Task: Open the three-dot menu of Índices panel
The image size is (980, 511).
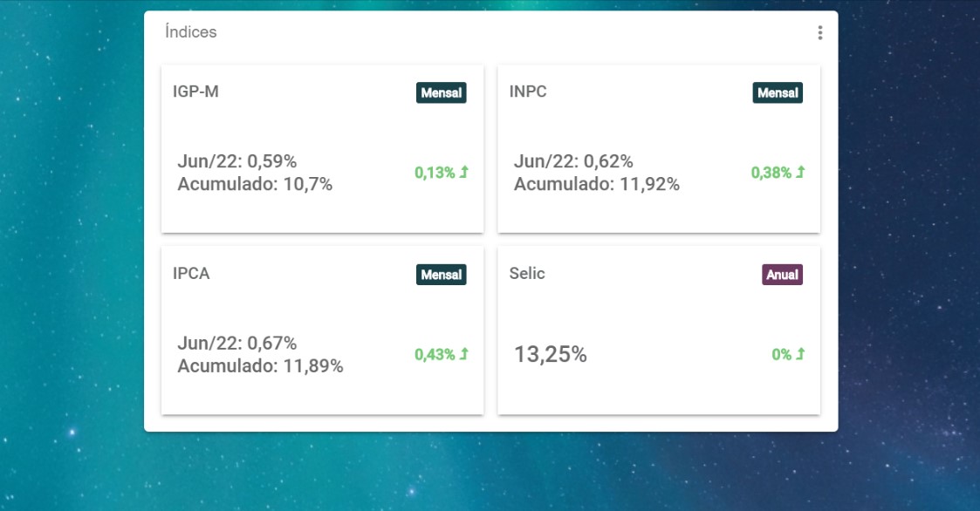Action: point(820,32)
